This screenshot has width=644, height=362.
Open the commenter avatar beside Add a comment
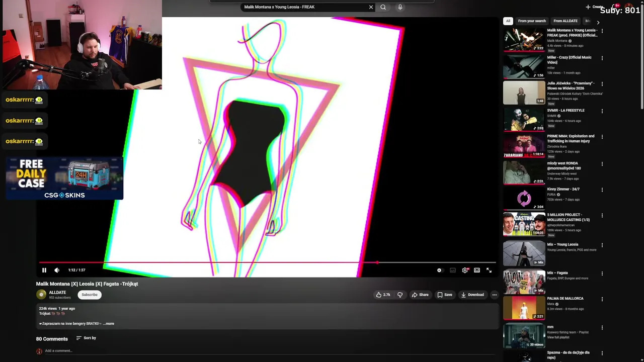tap(39, 351)
